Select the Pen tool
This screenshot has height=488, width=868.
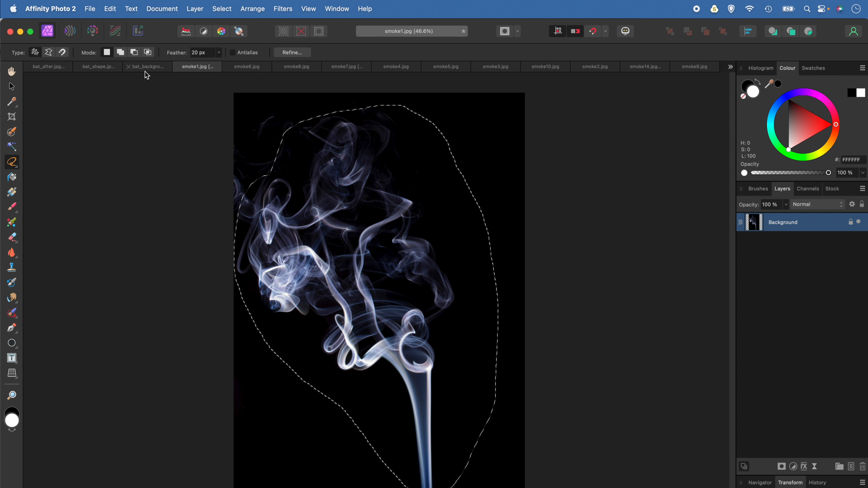[x=12, y=328]
